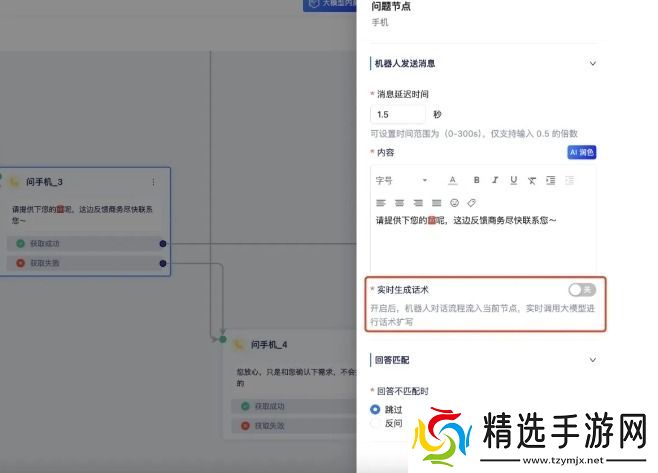Click into the message content text area
658x473 pixels.
483,243
